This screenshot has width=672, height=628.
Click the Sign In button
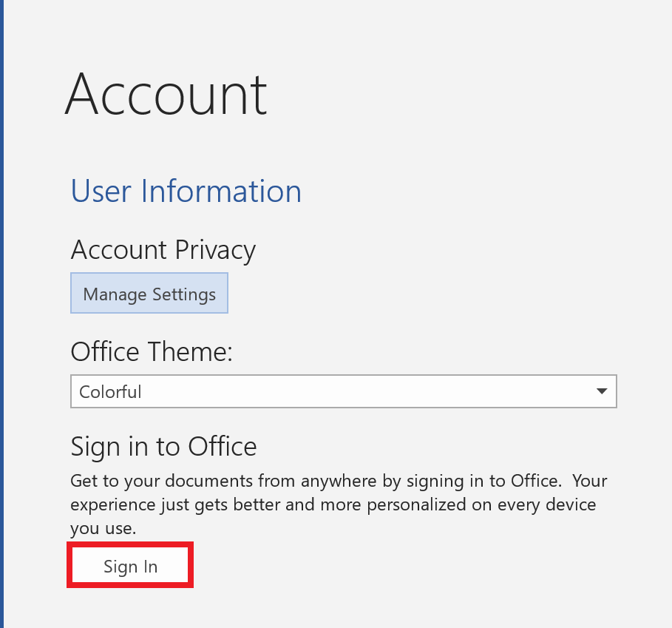pos(130,566)
